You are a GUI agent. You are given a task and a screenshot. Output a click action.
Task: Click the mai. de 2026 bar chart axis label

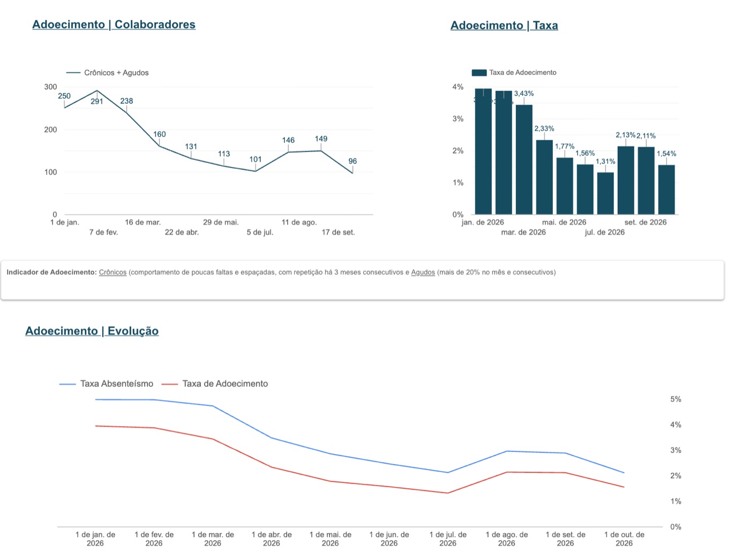tap(564, 222)
